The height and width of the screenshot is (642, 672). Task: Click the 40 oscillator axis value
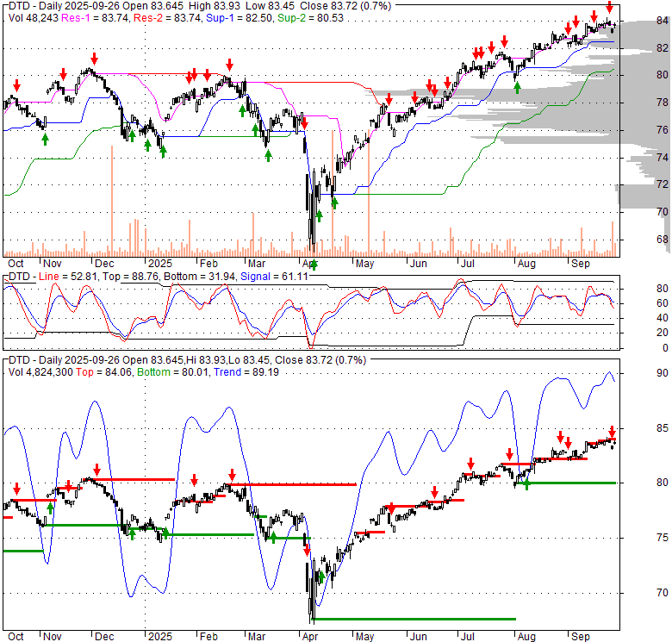[663, 318]
